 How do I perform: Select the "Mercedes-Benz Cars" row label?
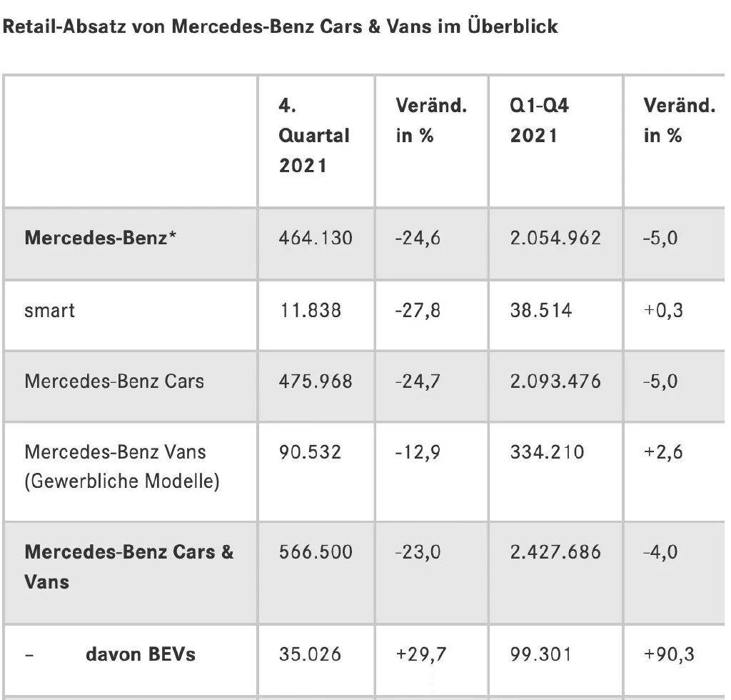coord(114,381)
